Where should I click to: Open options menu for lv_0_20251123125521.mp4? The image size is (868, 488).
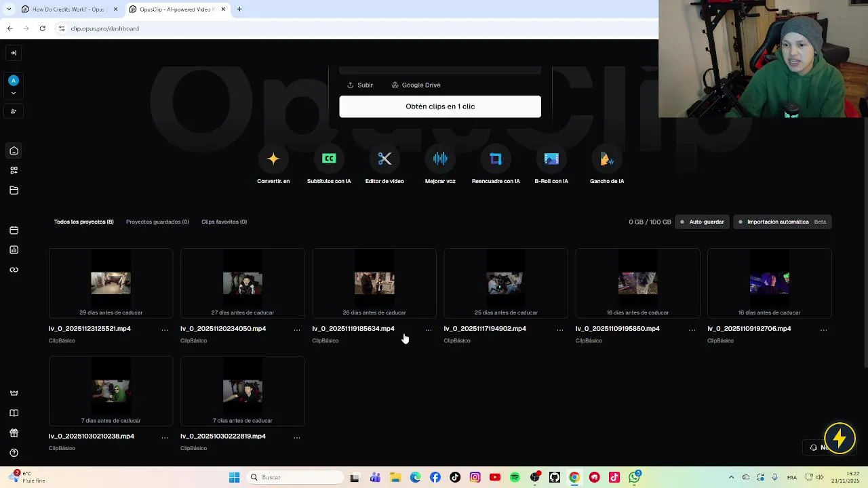(165, 329)
